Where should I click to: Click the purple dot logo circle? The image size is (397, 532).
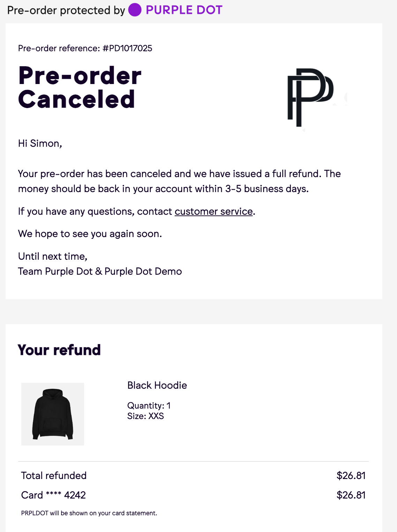click(x=135, y=10)
